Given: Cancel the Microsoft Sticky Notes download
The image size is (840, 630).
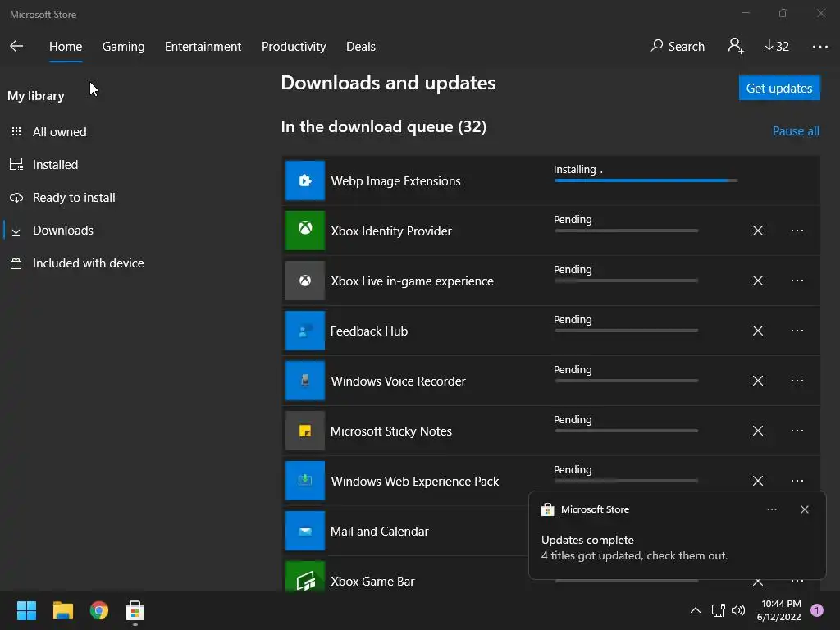Looking at the screenshot, I should coord(757,431).
